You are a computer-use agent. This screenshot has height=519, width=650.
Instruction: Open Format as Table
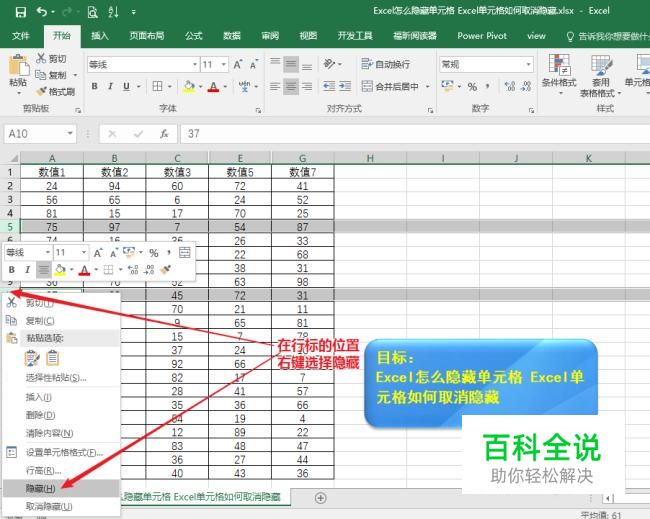(601, 75)
